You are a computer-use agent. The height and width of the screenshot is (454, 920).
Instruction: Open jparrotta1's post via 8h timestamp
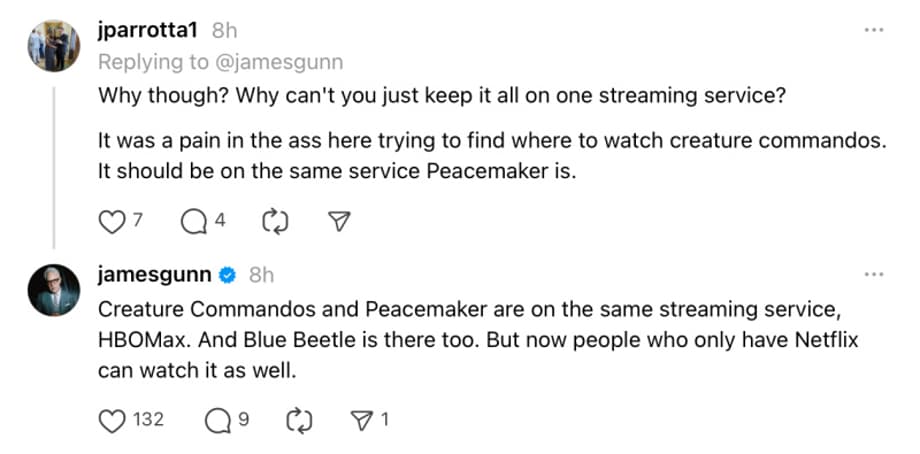[x=225, y=31]
